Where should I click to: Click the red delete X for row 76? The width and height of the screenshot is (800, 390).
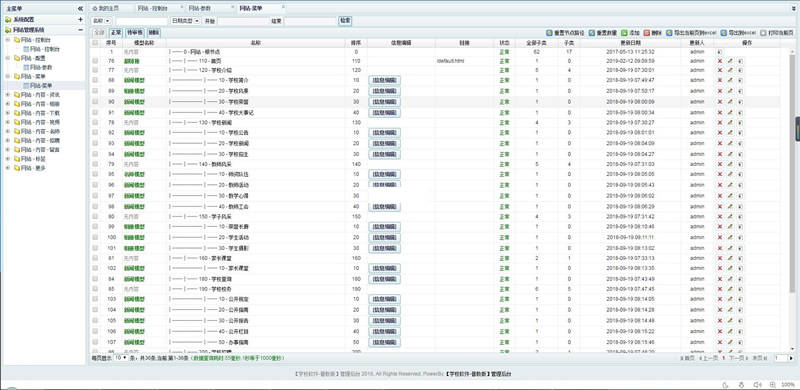pyautogui.click(x=720, y=61)
